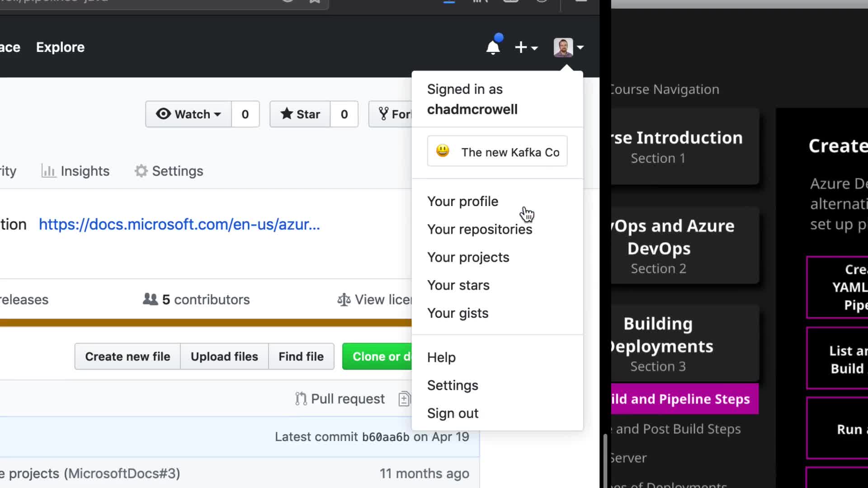Select Your gists menu entry
The height and width of the screenshot is (488, 868).
(458, 313)
